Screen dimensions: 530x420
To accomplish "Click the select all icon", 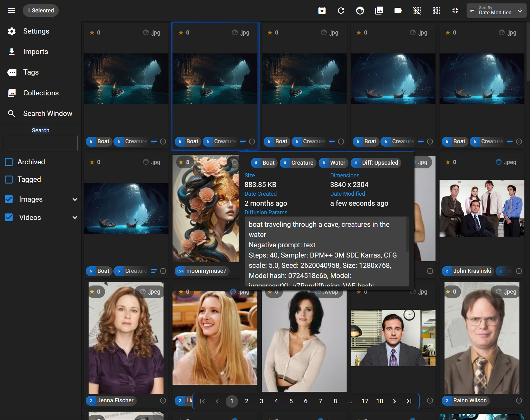I will point(436,11).
